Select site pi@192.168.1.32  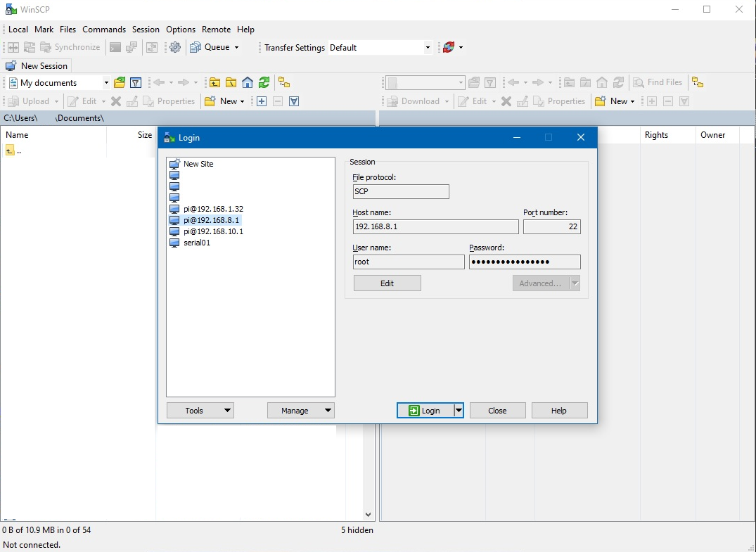coord(213,209)
